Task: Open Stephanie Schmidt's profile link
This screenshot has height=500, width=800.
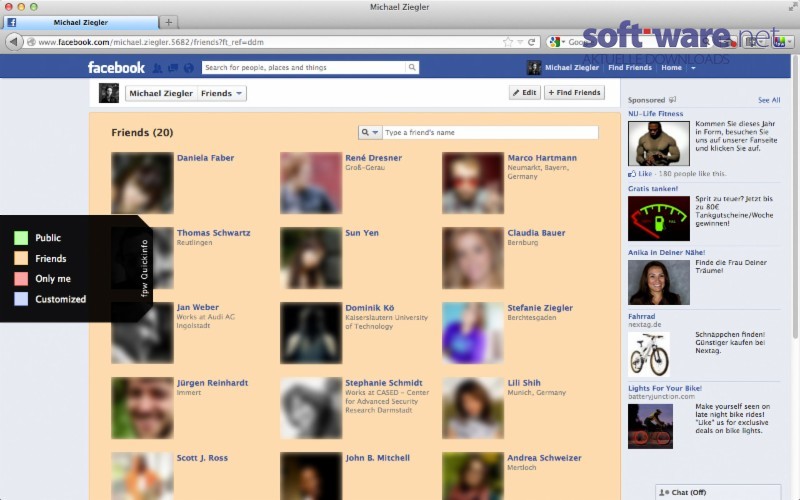Action: tap(384, 383)
